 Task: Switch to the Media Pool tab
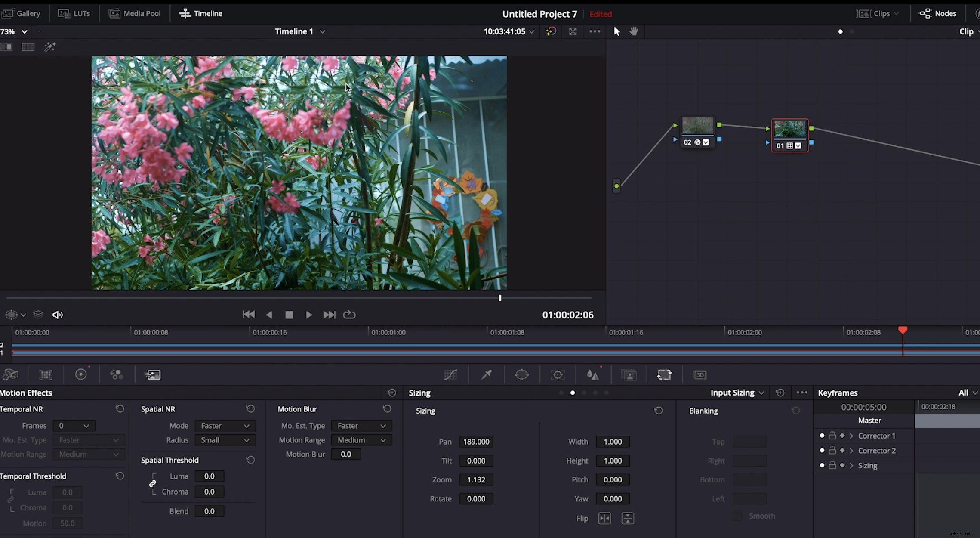coord(134,13)
